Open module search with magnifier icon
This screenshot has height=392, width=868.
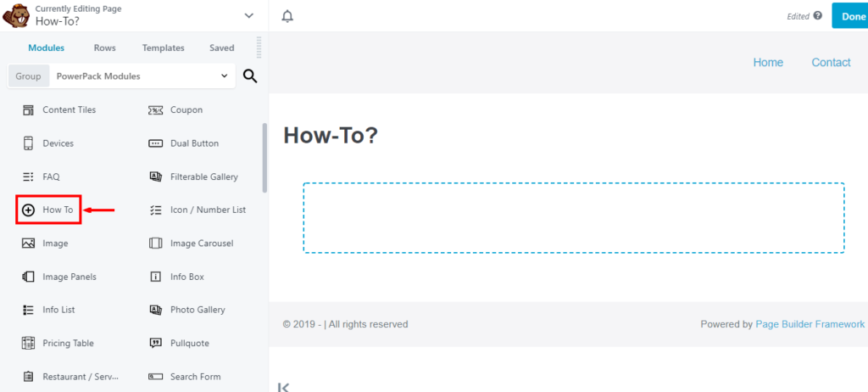click(250, 76)
